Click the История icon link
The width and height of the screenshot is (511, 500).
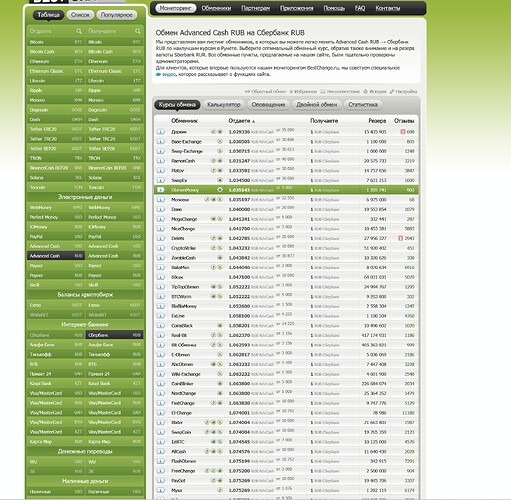point(375,91)
